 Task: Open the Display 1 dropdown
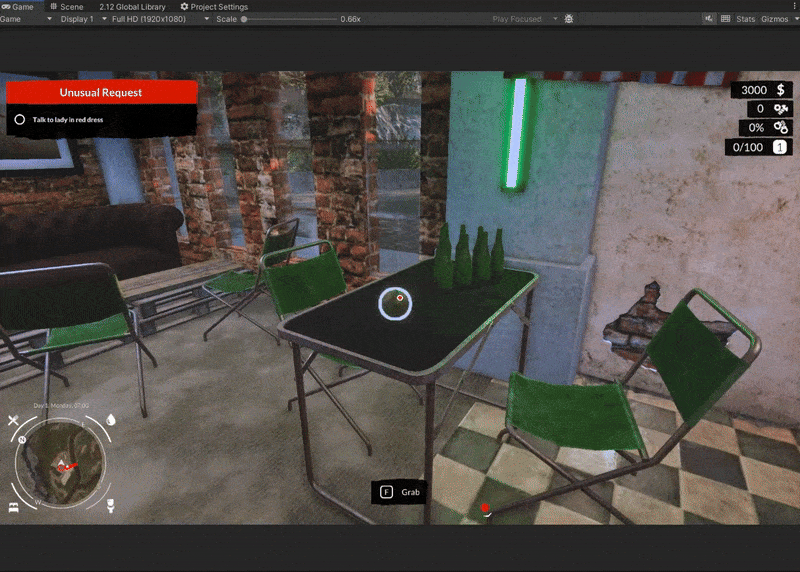(82, 19)
